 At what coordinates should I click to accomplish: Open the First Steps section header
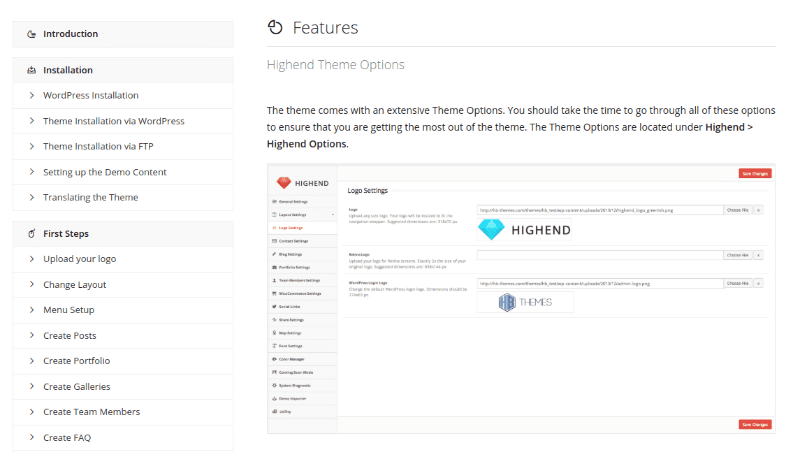[122, 234]
